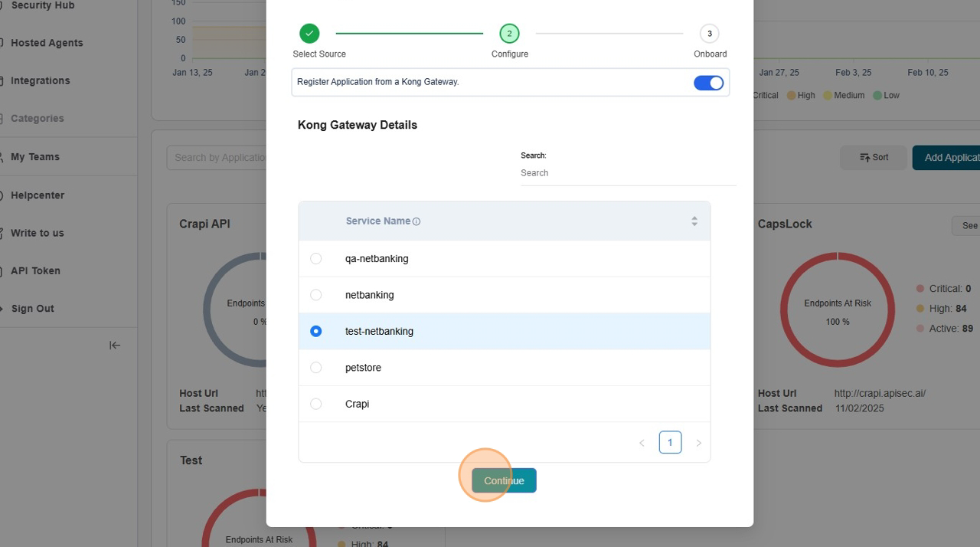
Task: Select the netbanking radio button
Action: (315, 295)
